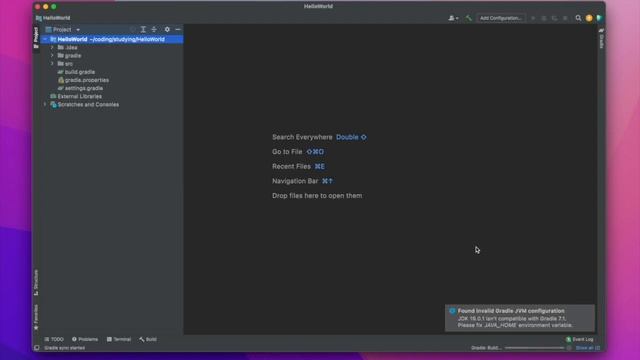
Task: Click the disabled Run arrow icon
Action: (533, 18)
